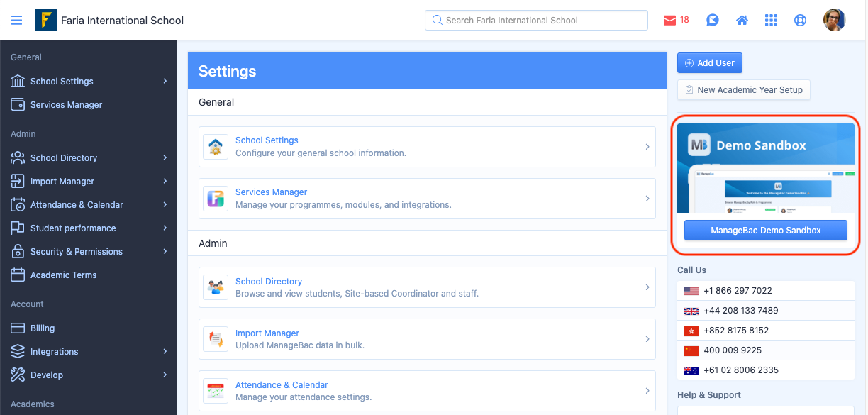This screenshot has height=415, width=868.
Task: Click the Develop terminal icon in sidebar
Action: tap(18, 375)
